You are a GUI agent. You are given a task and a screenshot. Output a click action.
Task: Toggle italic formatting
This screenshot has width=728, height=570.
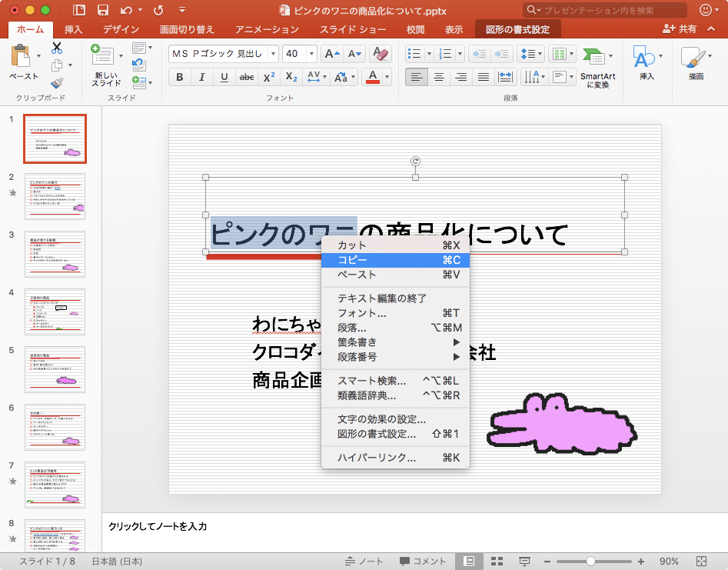click(x=202, y=77)
